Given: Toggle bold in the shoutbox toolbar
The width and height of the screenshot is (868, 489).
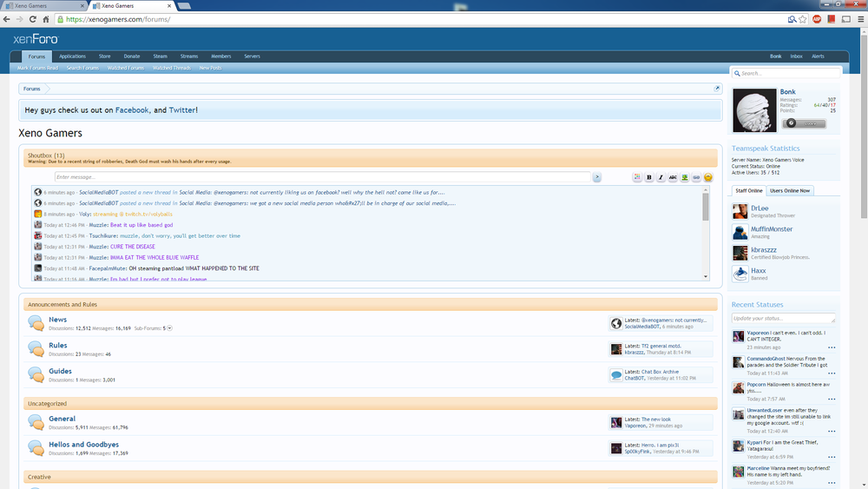Looking at the screenshot, I should pos(648,177).
